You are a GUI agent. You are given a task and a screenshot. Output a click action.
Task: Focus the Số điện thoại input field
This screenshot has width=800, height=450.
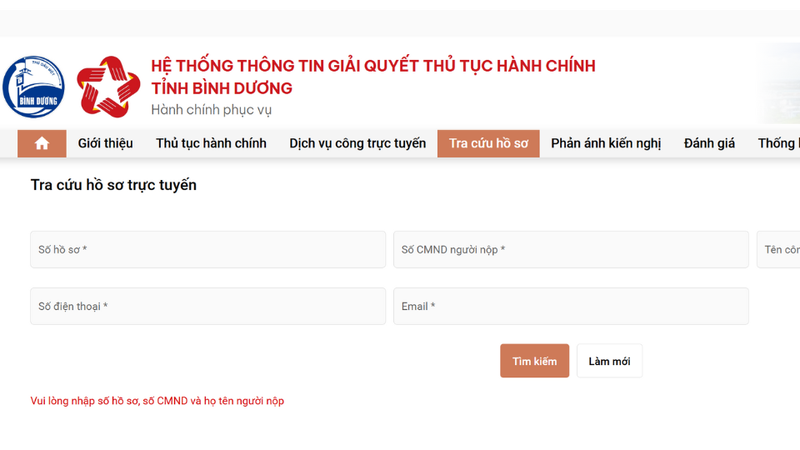tap(208, 306)
